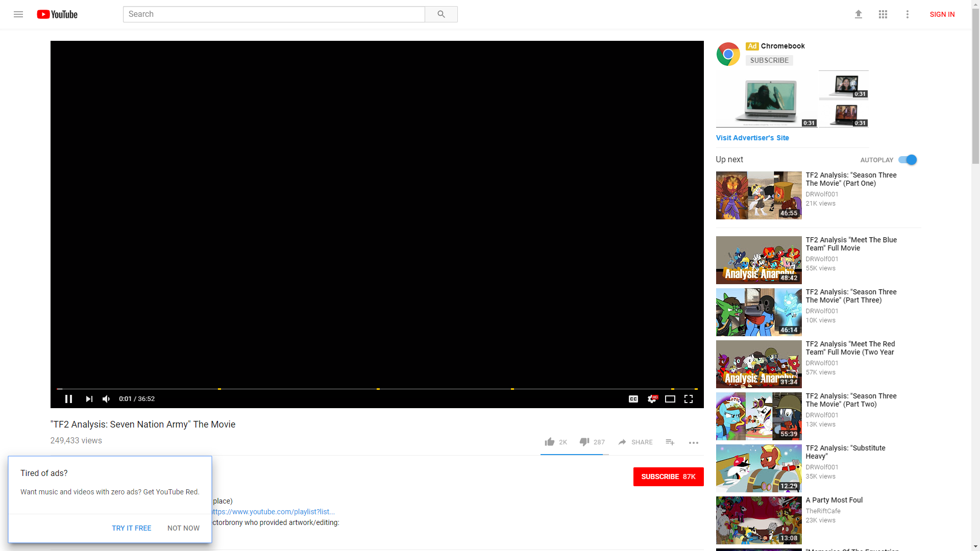Open the YouTube apps grid
The height and width of the screenshot is (551, 980).
(883, 14)
